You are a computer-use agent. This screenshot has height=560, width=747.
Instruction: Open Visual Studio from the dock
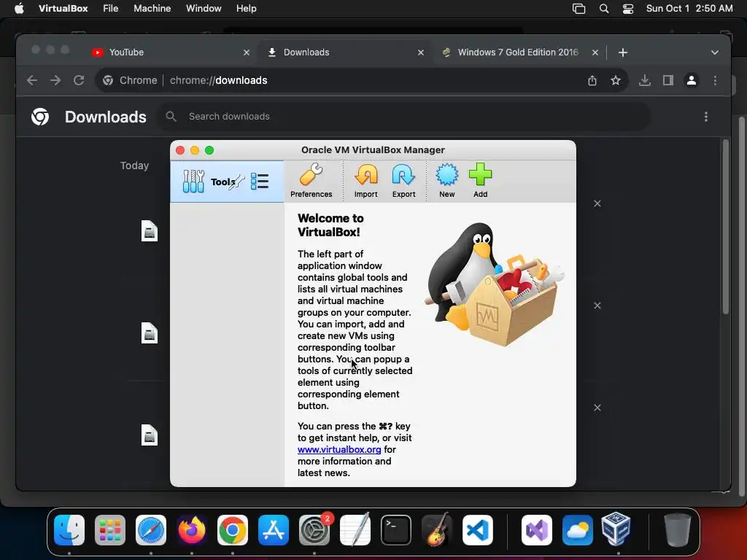pyautogui.click(x=537, y=530)
